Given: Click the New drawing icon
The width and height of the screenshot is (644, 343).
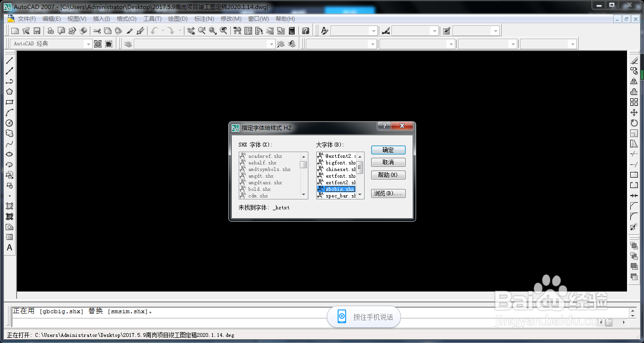Looking at the screenshot, I should [15, 31].
